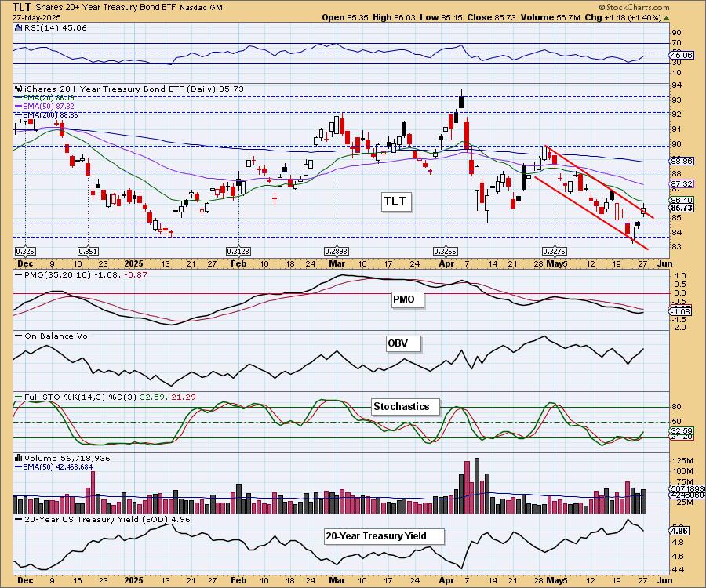Select the PMO(35,20,10) panel label
Viewport: 706px width, 588px height.
pos(81,275)
